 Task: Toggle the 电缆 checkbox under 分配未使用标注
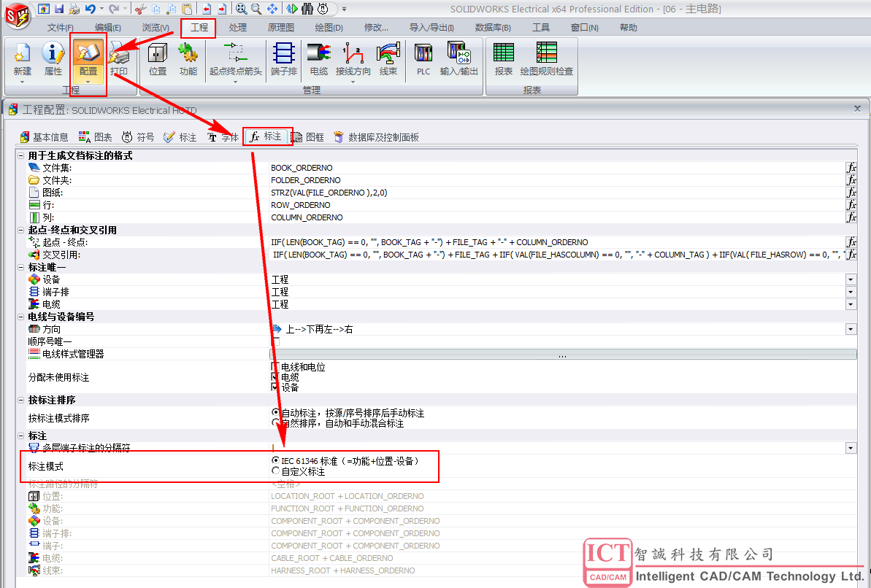pos(275,376)
